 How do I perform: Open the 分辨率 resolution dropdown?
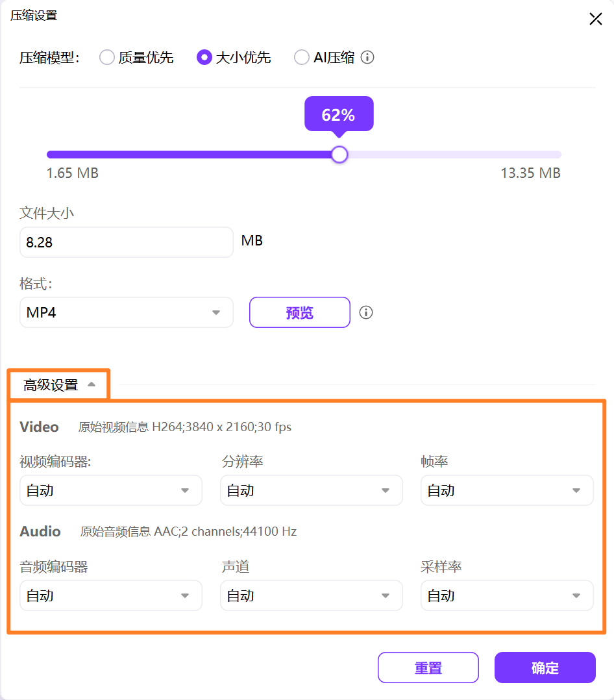coord(311,490)
